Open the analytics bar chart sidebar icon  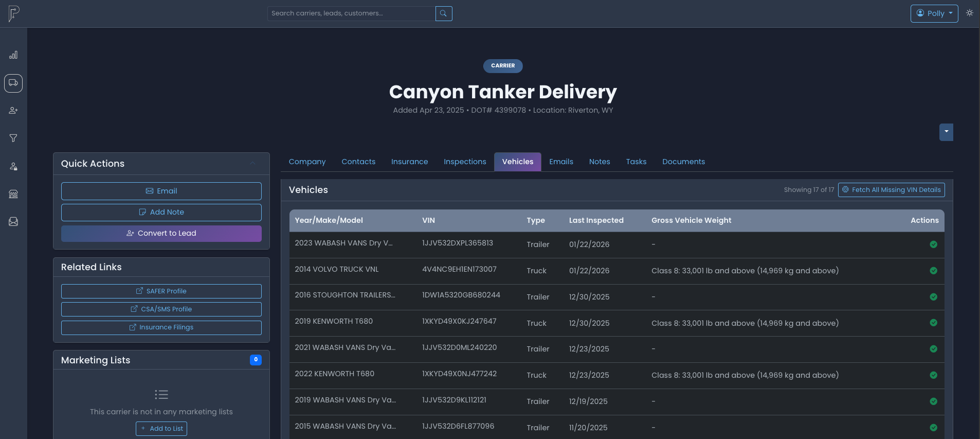[x=13, y=55]
